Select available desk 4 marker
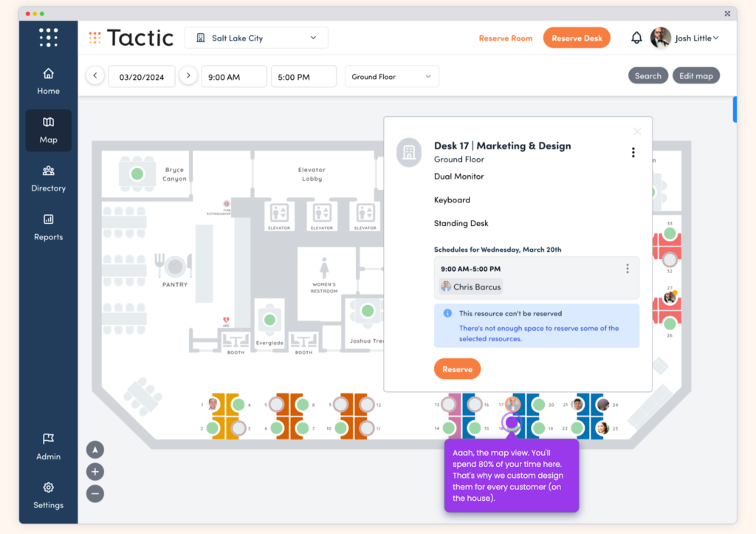 238,404
